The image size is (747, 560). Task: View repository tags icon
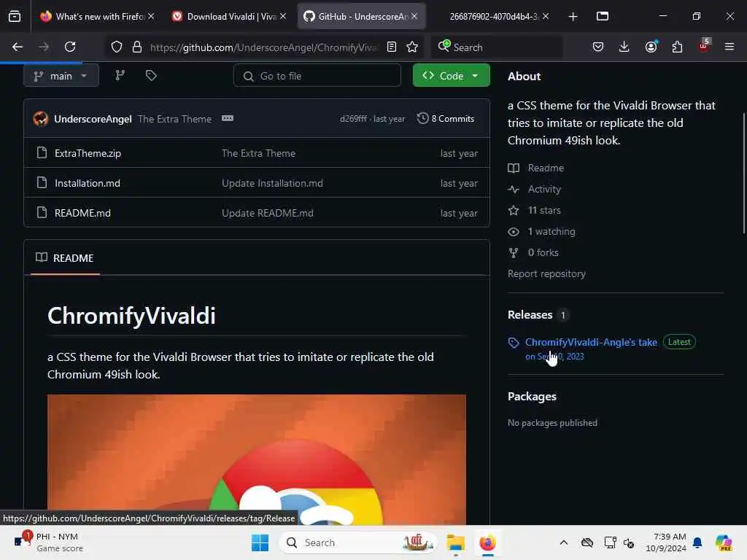pos(151,75)
